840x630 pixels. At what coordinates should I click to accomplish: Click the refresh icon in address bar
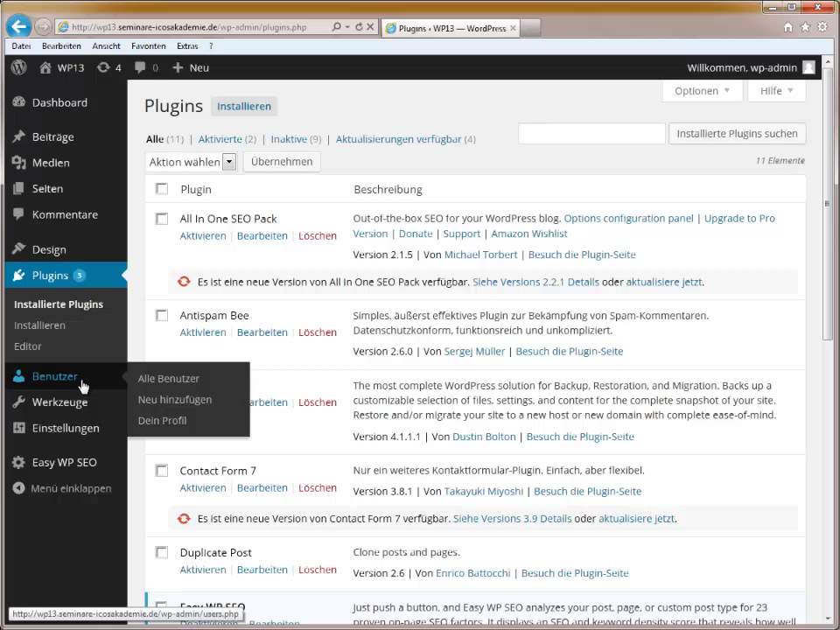(359, 26)
